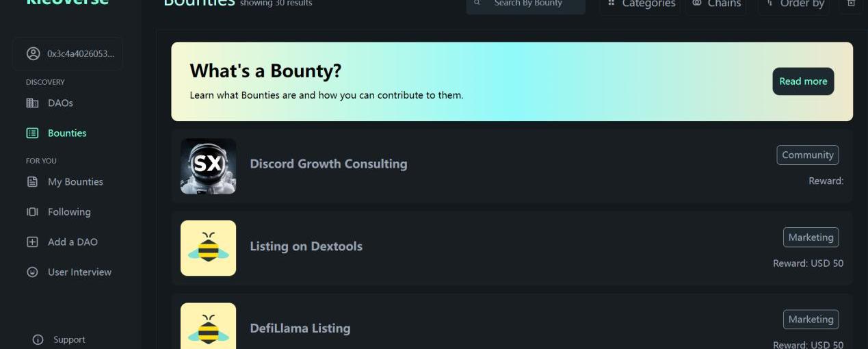Screen dimensions: 868x349
Task: Go to the My Bounties menu item
Action: 75,182
